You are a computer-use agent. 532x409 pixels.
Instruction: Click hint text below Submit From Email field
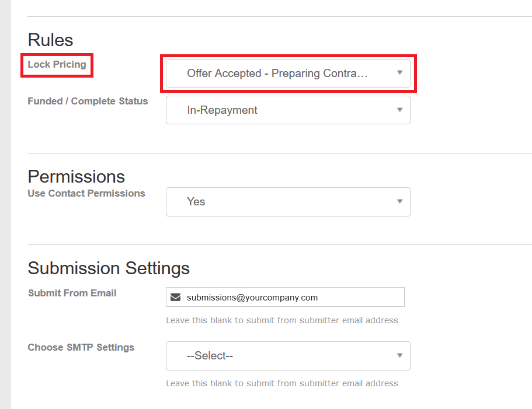click(282, 320)
